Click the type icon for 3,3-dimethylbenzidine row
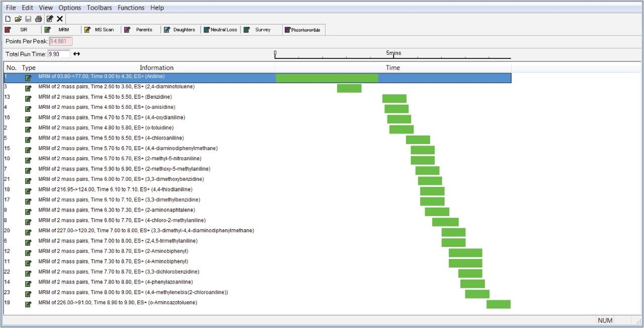Screen dimensions: 644x328 (28, 201)
